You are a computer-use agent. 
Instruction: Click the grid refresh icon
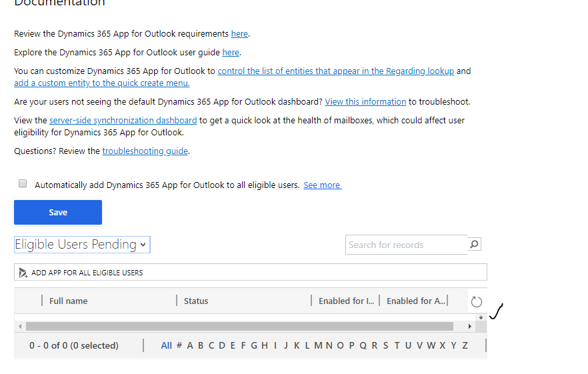476,301
